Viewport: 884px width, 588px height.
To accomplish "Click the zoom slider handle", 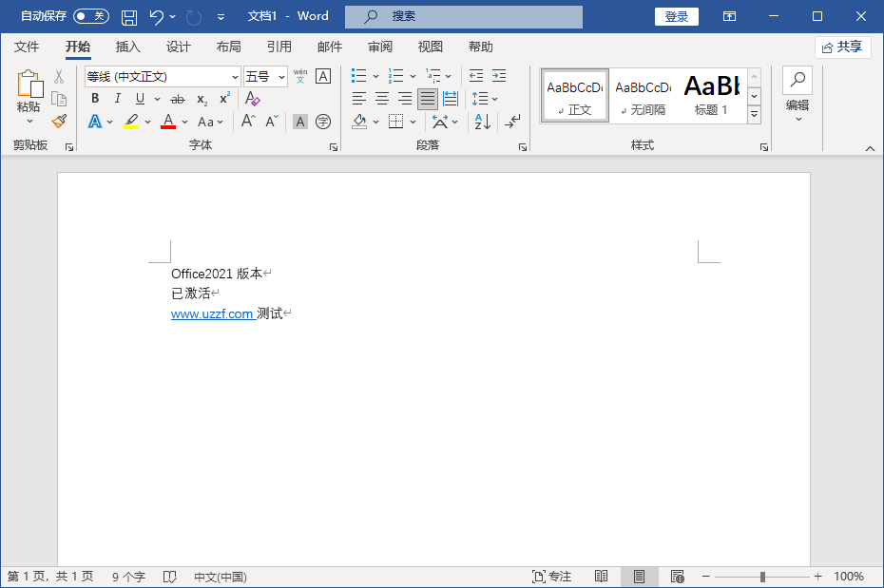I will click(762, 577).
